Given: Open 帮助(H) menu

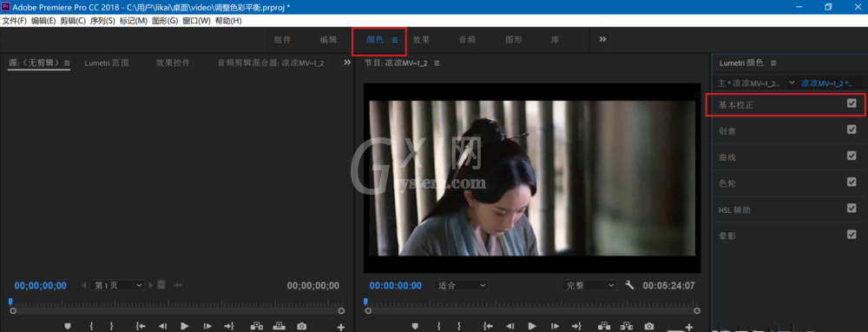Looking at the screenshot, I should 228,21.
